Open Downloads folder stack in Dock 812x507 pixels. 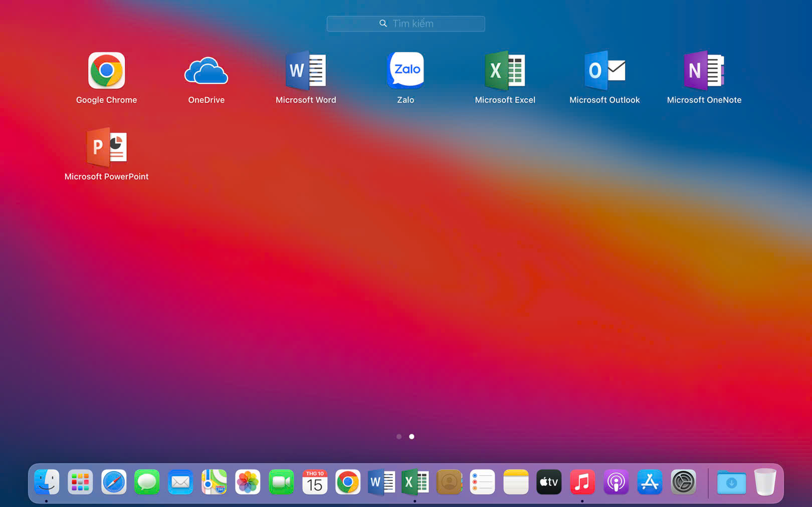pos(731,482)
